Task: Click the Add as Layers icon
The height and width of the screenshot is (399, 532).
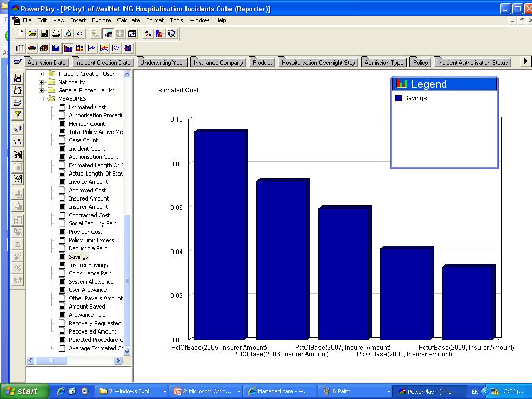Action: (x=18, y=102)
